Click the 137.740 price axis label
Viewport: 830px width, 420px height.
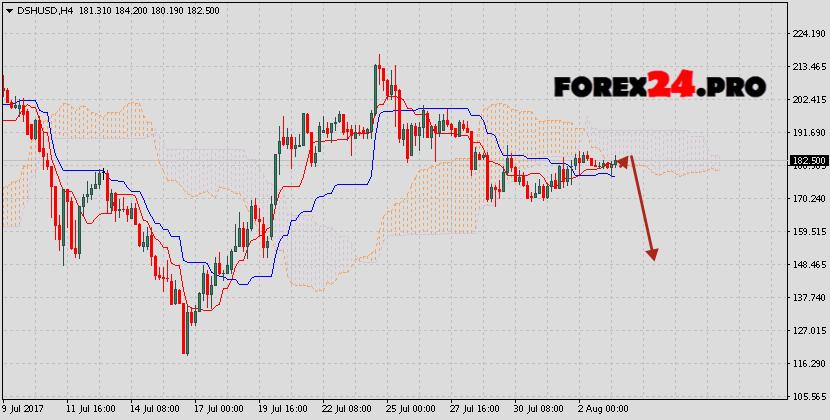[x=807, y=298]
